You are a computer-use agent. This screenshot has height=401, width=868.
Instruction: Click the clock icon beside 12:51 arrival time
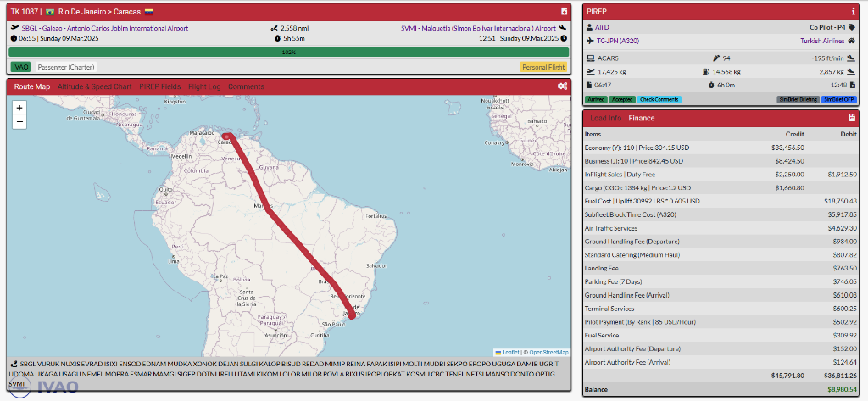click(564, 39)
